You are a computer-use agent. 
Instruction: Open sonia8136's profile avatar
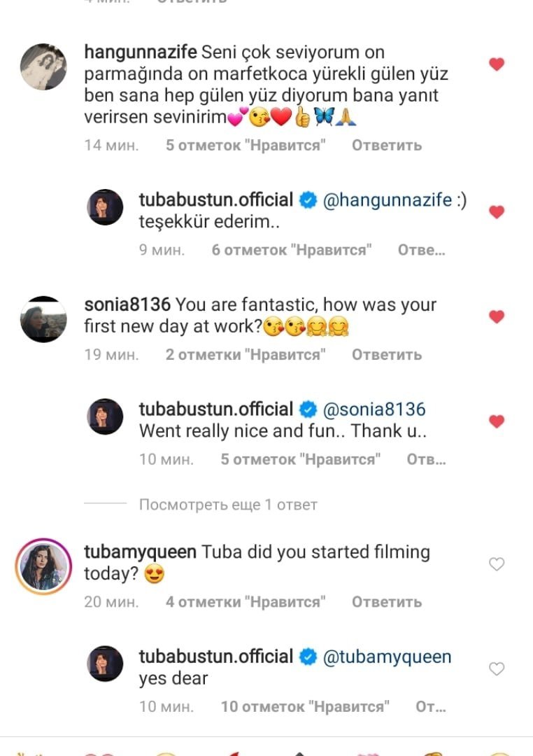click(x=43, y=319)
